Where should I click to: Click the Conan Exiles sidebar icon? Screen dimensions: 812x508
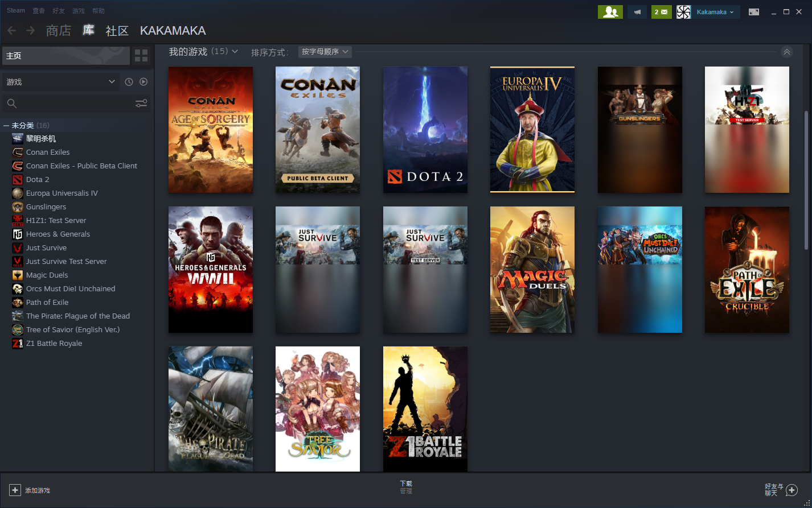point(18,152)
